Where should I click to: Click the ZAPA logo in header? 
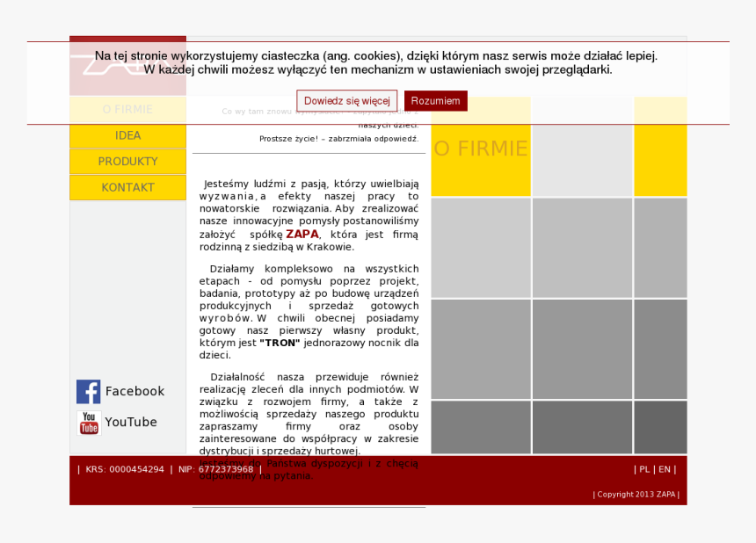pyautogui.click(x=127, y=66)
